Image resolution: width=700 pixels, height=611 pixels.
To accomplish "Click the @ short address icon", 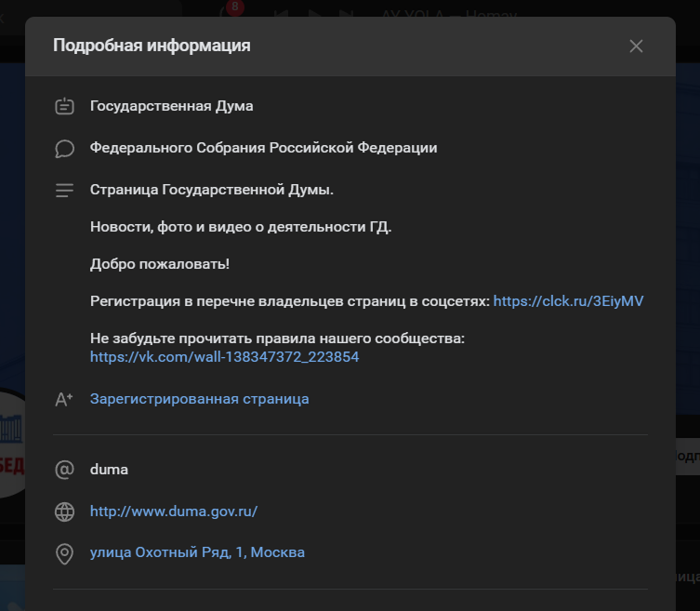I will click(64, 470).
